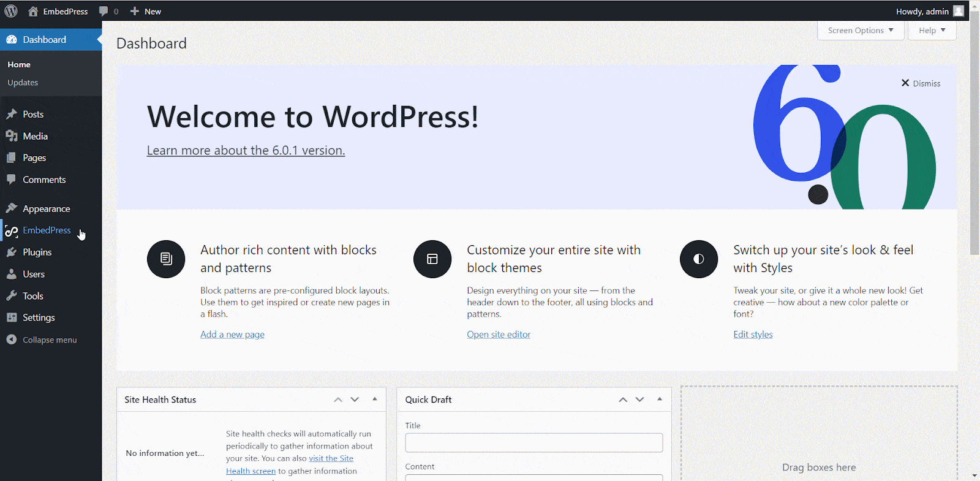
Task: Click the WordPress logo in admin bar
Action: pos(11,11)
